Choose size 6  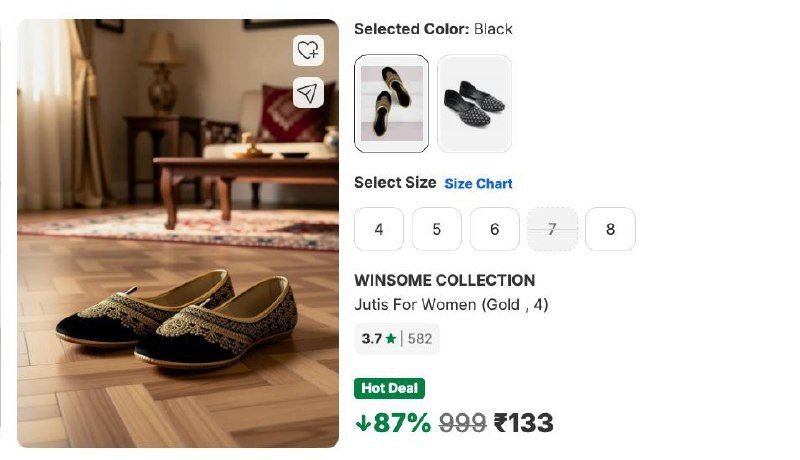pyautogui.click(x=494, y=229)
